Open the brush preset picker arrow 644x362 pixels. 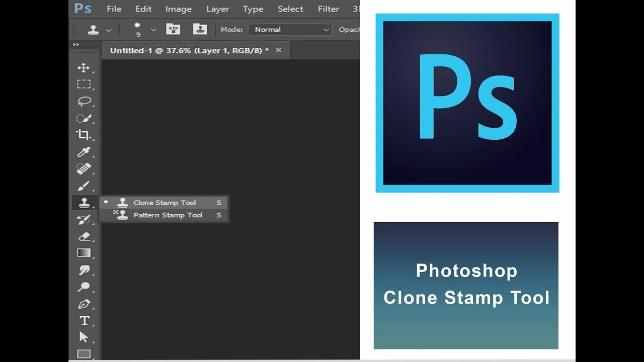click(153, 30)
